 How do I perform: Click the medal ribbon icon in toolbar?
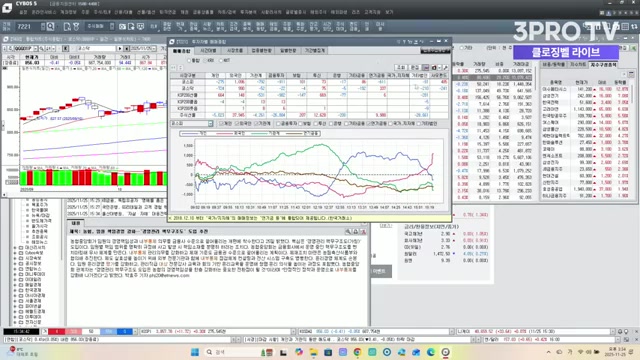tap(76, 27)
